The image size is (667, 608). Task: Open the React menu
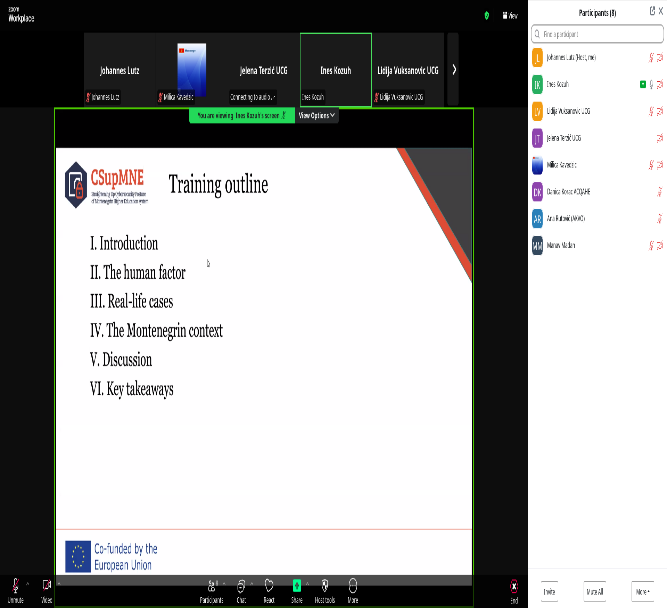pos(269,591)
